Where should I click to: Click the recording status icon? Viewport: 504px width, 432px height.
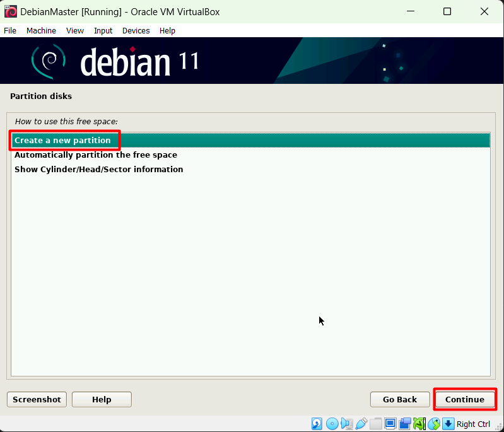(405, 424)
